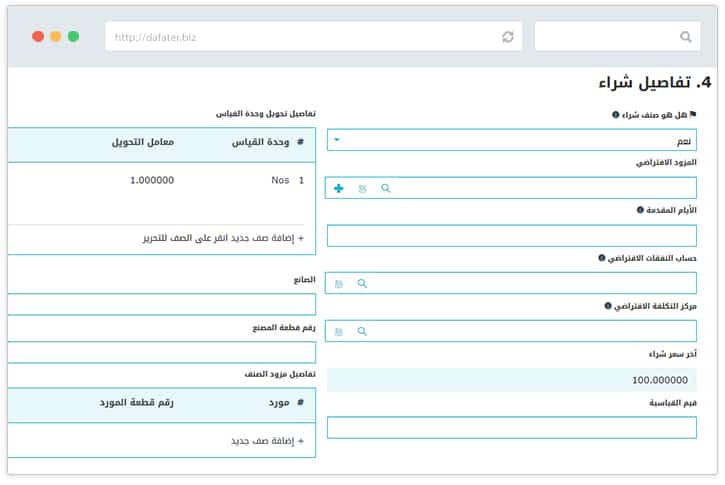
Task: Click search icon in default supplier field
Action: (386, 188)
